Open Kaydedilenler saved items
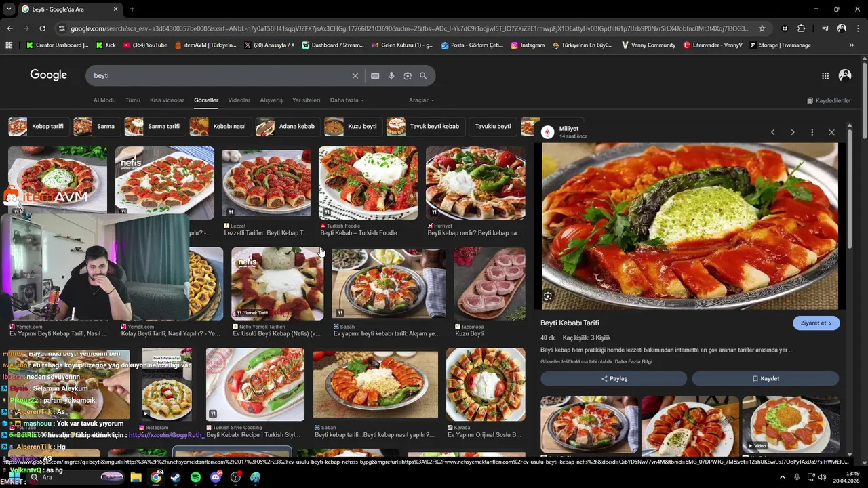 (x=829, y=100)
